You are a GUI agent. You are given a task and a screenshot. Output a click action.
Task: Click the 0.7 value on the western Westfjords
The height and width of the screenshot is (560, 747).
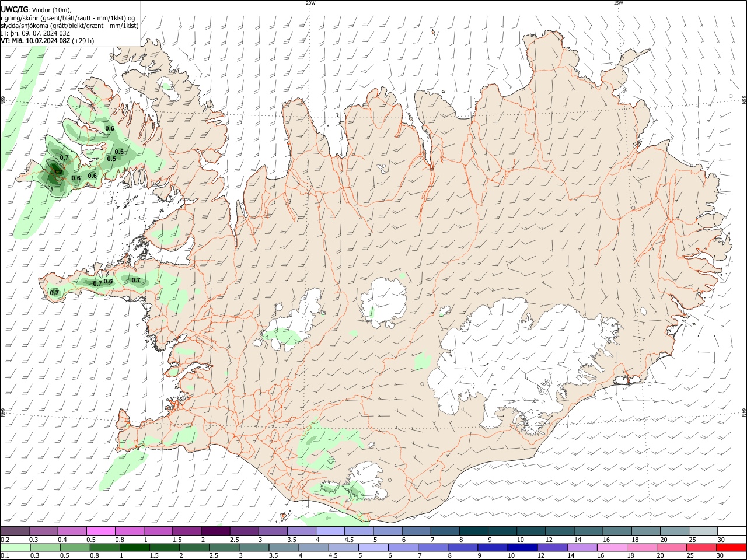tap(64, 157)
